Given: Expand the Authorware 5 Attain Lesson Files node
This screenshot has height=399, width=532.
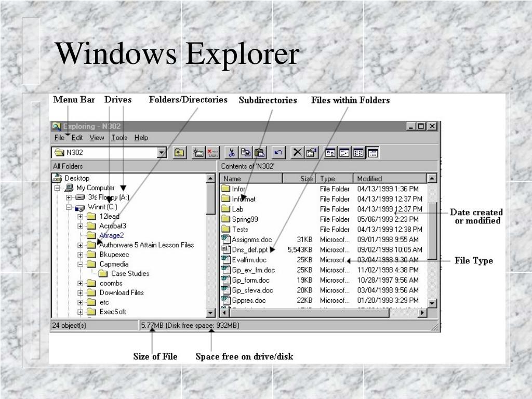Looking at the screenshot, I should [x=81, y=245].
